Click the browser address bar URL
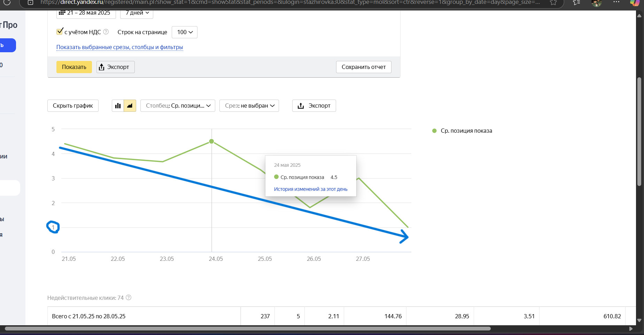This screenshot has width=644, height=335. 290,2
